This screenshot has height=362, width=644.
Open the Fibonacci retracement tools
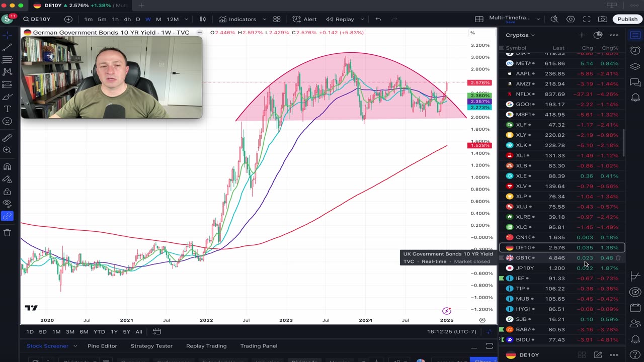[7, 60]
